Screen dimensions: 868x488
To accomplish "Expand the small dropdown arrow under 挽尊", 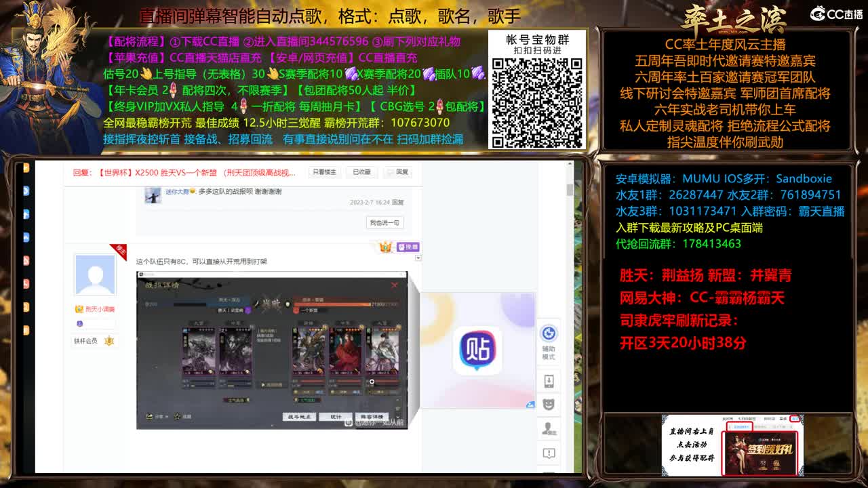I will pos(418,258).
